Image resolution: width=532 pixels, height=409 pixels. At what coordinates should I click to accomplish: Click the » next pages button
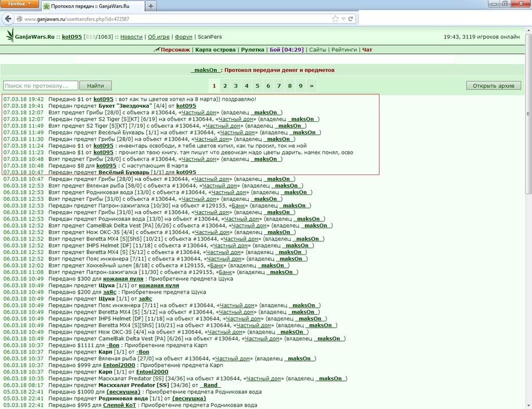pyautogui.click(x=311, y=86)
